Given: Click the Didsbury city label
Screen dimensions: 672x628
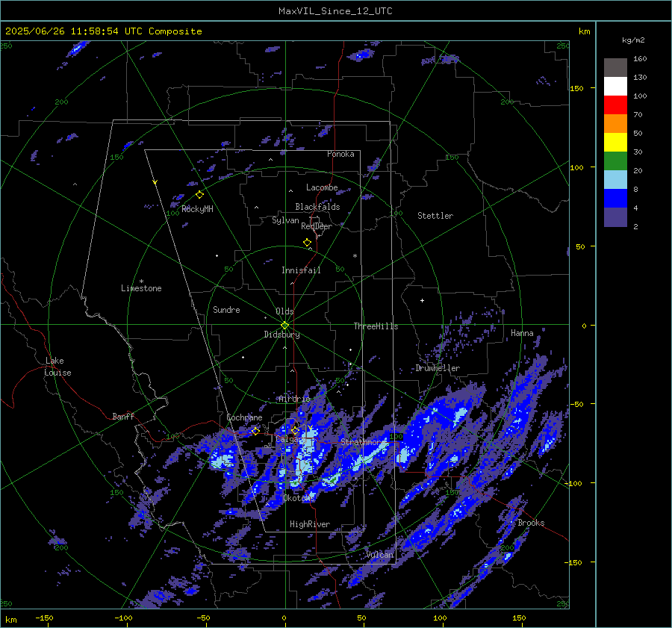Looking at the screenshot, I should (281, 335).
